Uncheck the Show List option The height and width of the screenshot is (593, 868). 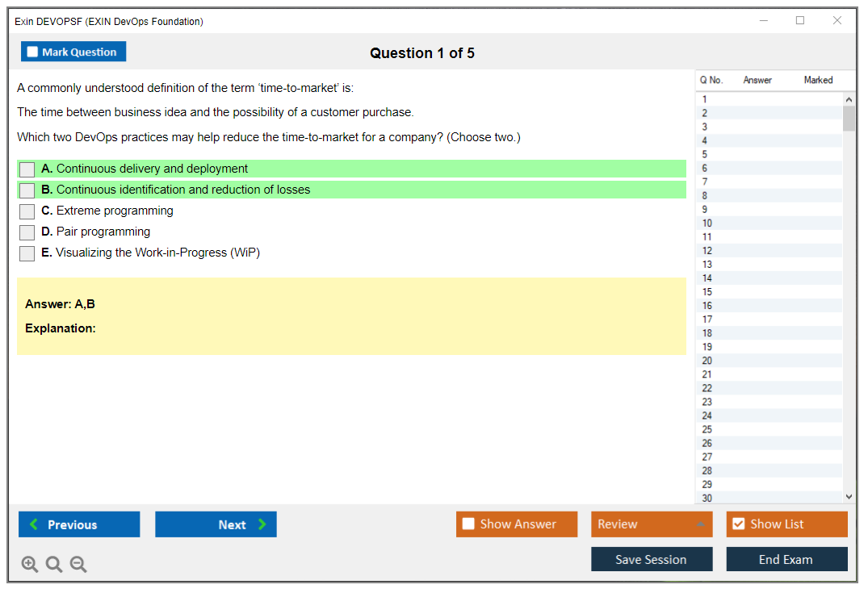(739, 524)
